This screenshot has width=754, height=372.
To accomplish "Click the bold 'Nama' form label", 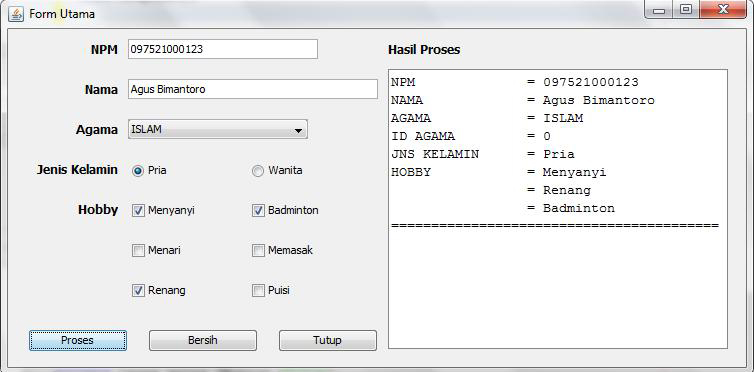I will click(101, 90).
